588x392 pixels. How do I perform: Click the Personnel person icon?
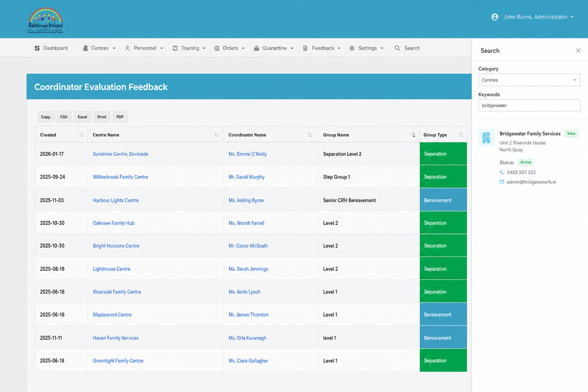pos(127,48)
